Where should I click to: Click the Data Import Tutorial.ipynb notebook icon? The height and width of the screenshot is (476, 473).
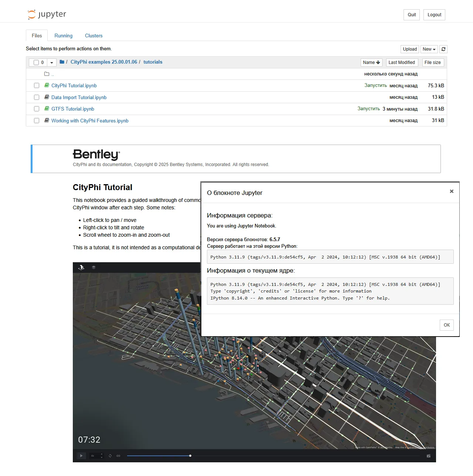point(47,97)
